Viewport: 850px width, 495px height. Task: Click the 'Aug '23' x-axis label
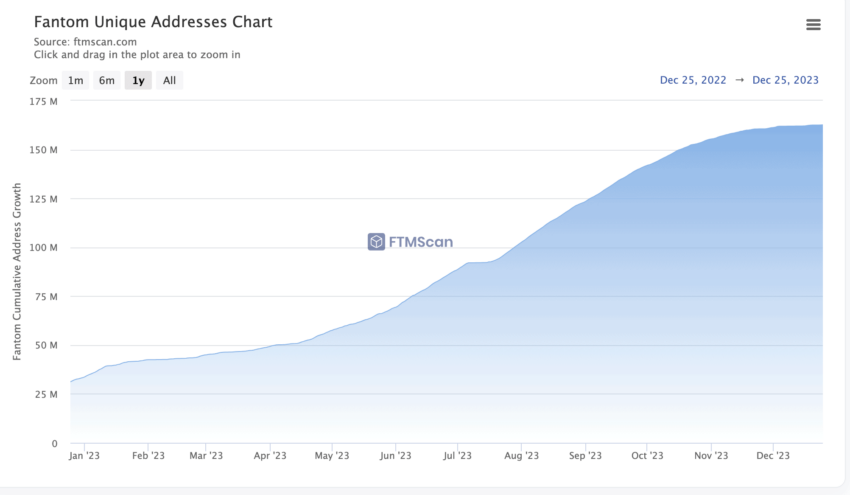coord(521,455)
